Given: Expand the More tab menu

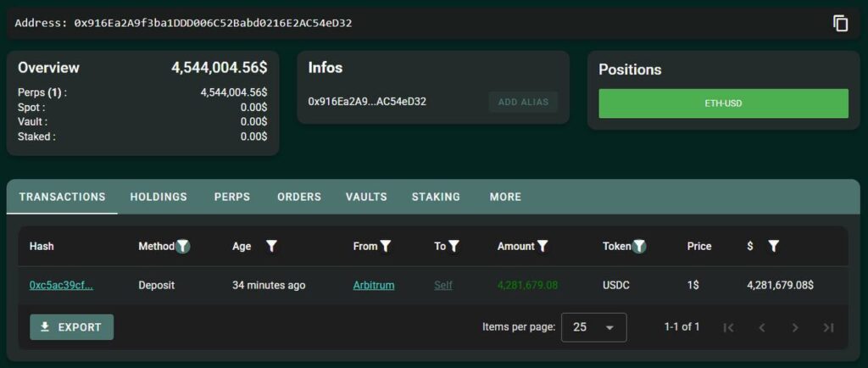Looking at the screenshot, I should click(505, 197).
